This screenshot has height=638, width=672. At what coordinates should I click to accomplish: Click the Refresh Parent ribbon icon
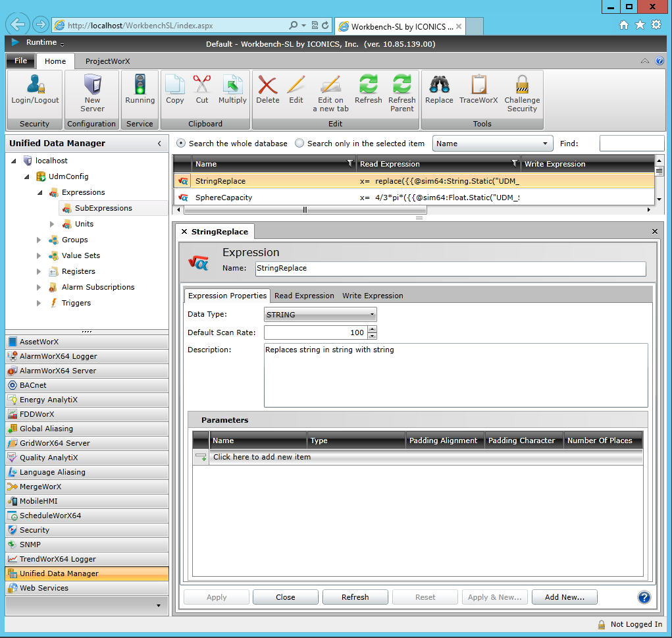[x=401, y=86]
